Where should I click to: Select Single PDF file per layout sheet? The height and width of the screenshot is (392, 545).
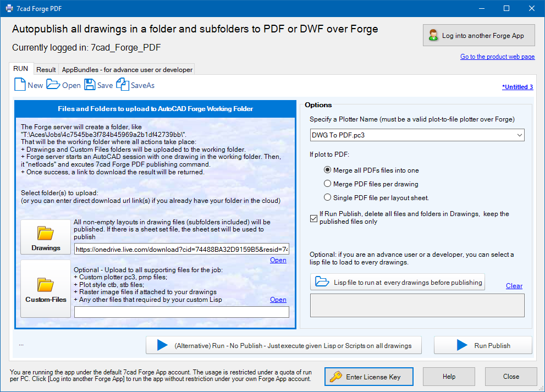(x=328, y=198)
